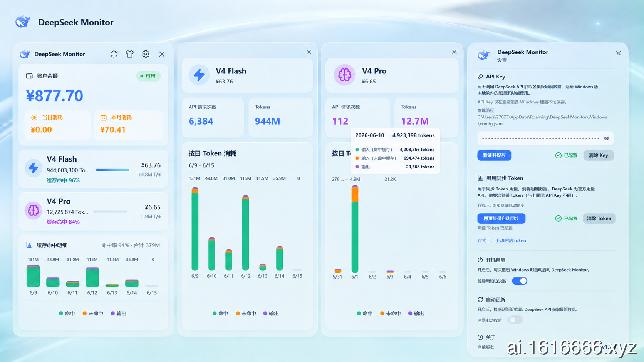Select the 6/12 bar in V4 Flash chart

point(245,233)
